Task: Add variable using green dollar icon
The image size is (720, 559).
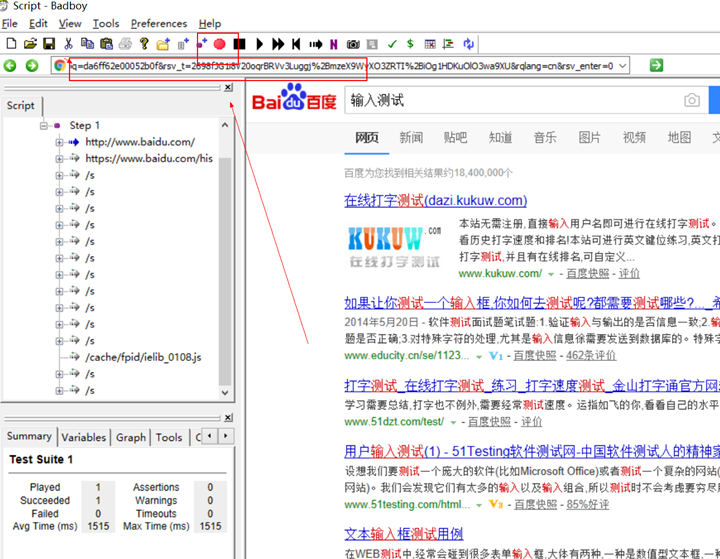Action: pos(410,44)
